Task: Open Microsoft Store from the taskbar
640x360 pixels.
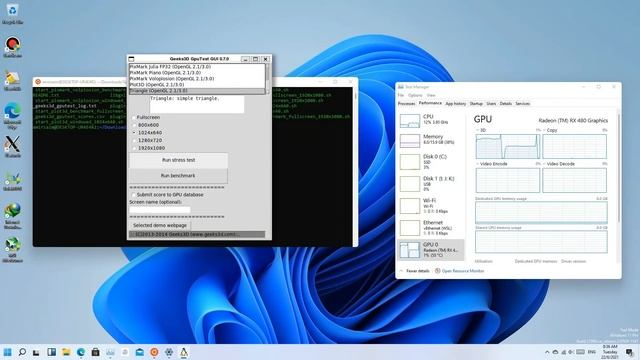Action: coord(96,352)
